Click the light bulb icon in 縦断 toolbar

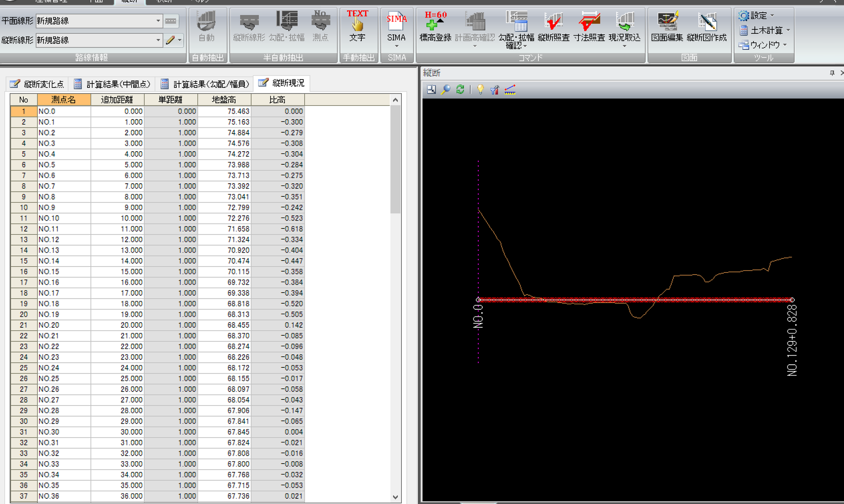coord(480,90)
